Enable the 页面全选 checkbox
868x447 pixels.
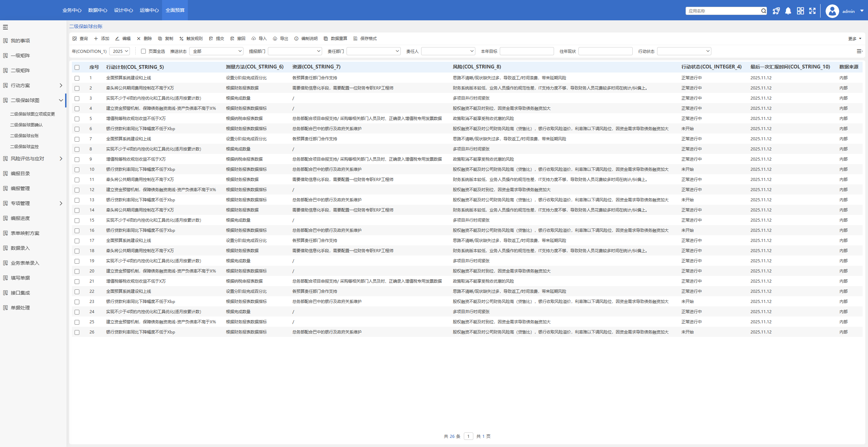143,51
